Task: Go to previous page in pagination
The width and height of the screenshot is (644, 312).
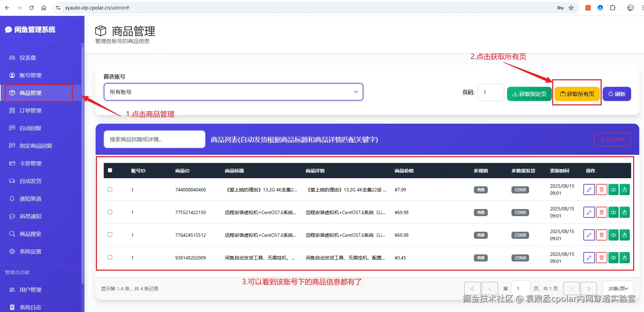Action: click(x=490, y=289)
